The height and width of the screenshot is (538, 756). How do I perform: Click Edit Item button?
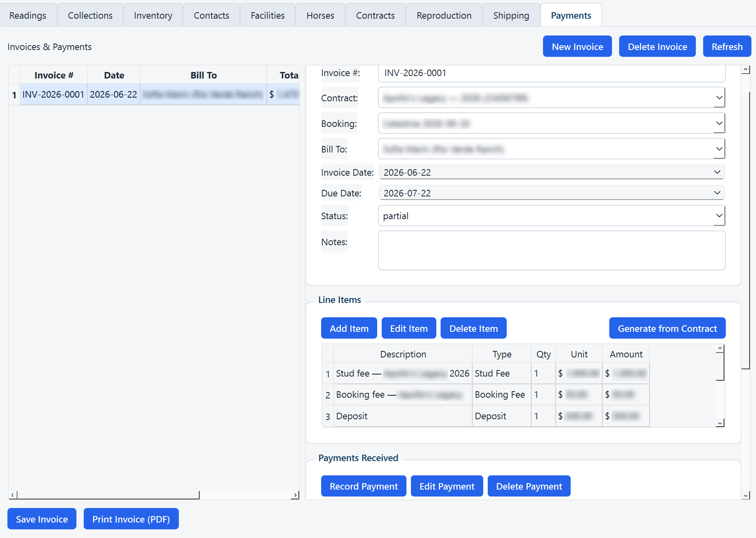[409, 328]
